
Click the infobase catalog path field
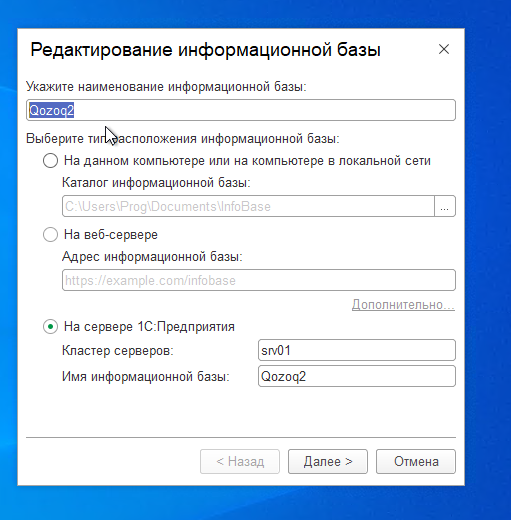(248, 206)
